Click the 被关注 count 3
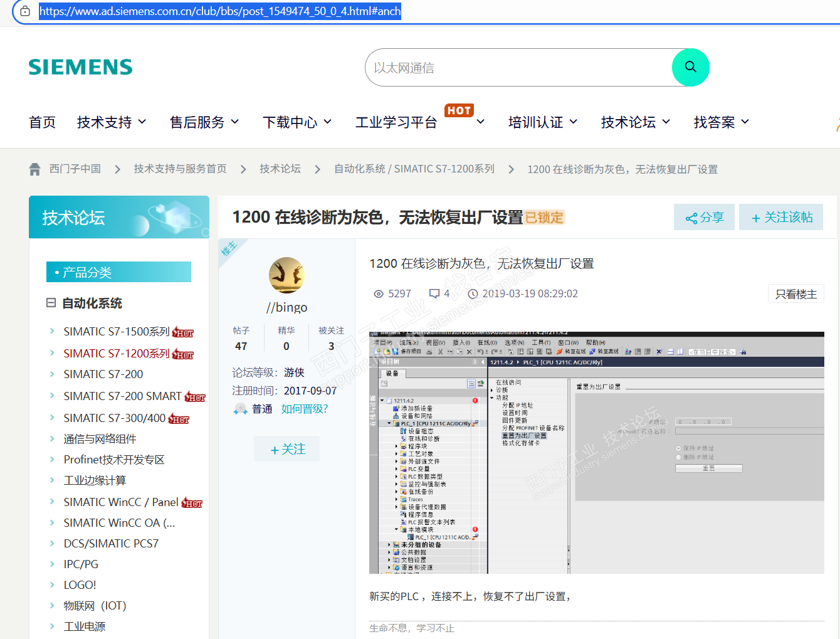840x639 pixels. point(331,346)
